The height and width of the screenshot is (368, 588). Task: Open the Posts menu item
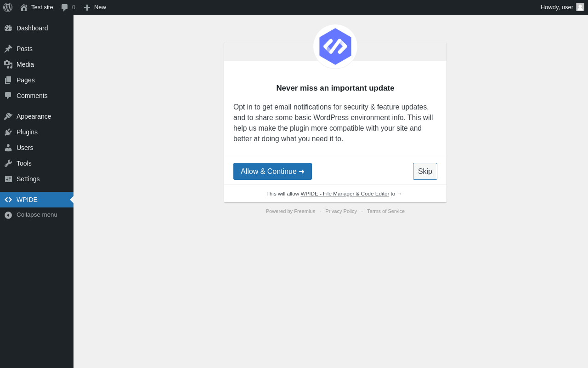point(37,49)
